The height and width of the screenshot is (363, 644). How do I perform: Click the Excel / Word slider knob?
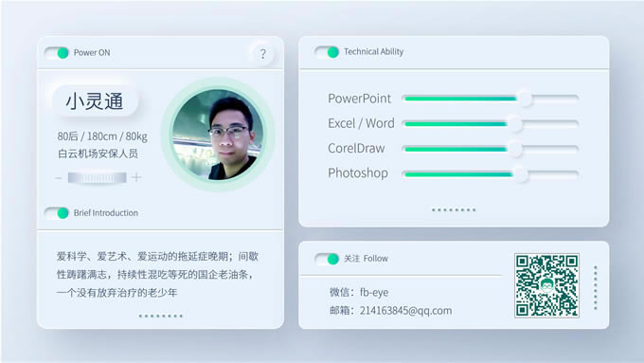514,124
